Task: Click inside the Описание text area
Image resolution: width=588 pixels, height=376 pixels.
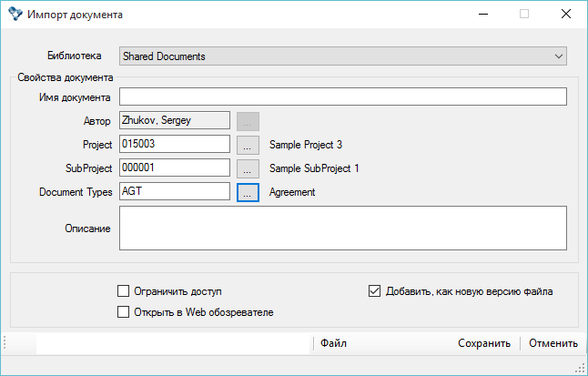Action: [342, 228]
